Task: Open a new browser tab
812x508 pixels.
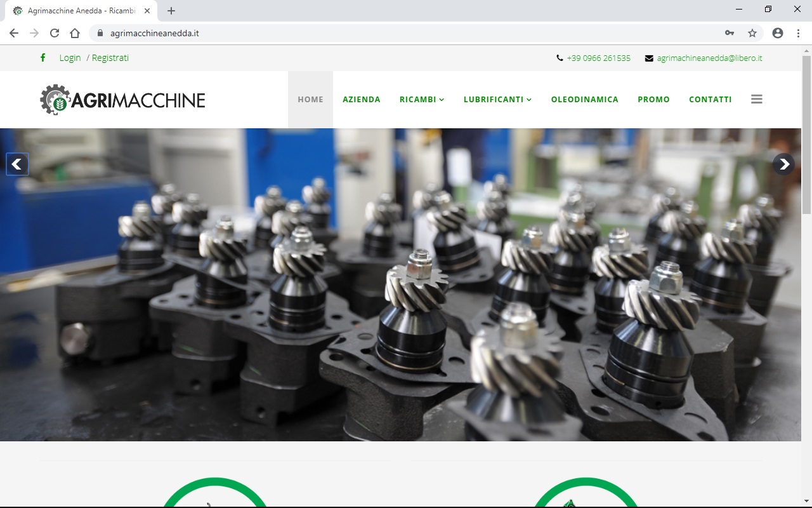Action: pyautogui.click(x=171, y=11)
